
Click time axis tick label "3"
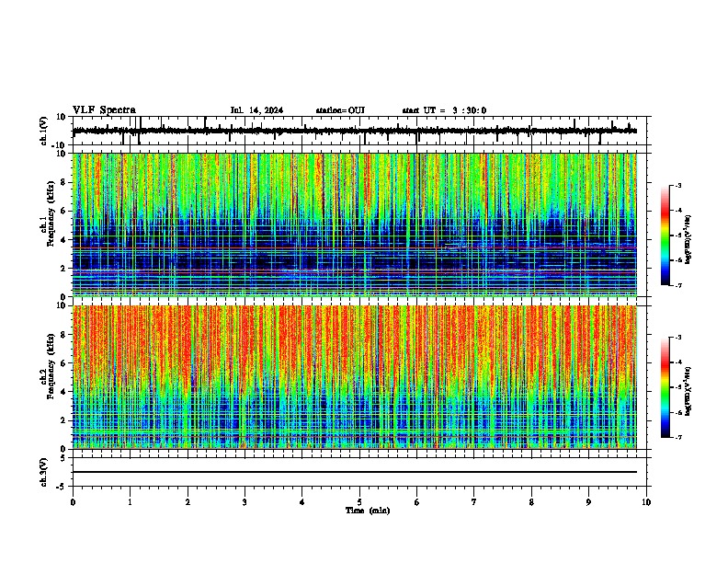[x=245, y=502]
